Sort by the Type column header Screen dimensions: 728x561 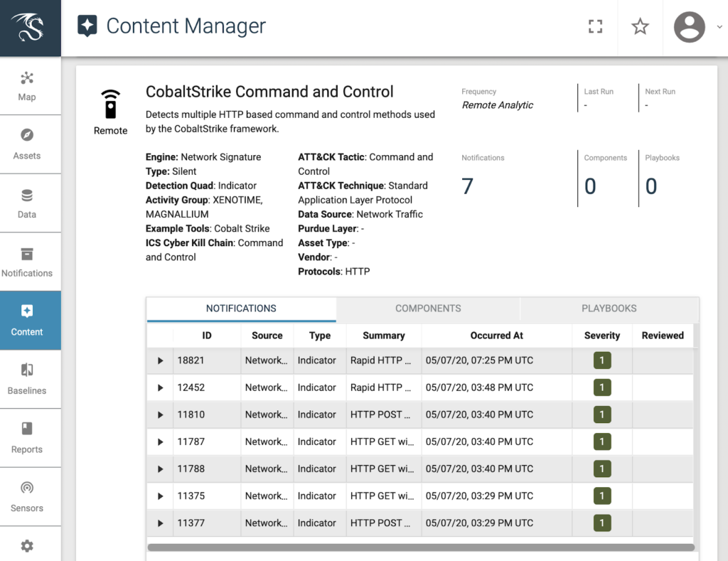point(320,336)
